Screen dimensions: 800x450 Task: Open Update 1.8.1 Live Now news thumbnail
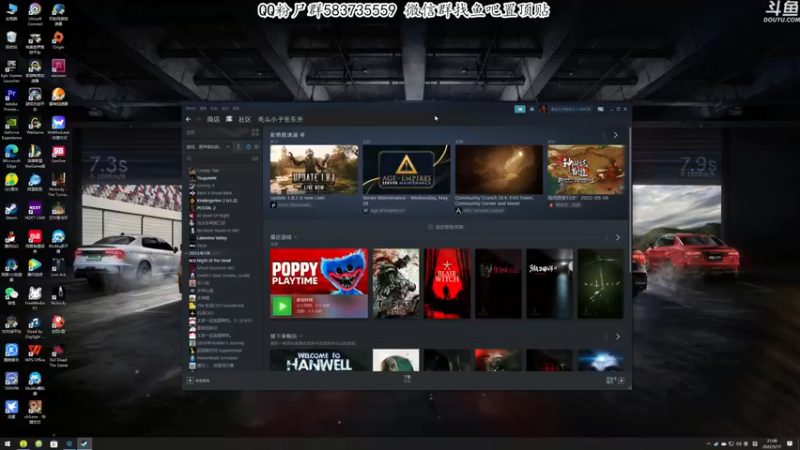click(x=314, y=169)
